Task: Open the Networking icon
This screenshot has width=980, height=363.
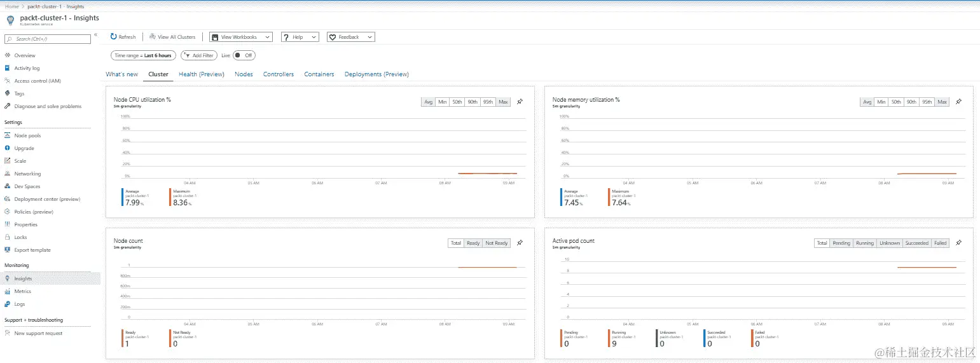Action: click(7, 174)
